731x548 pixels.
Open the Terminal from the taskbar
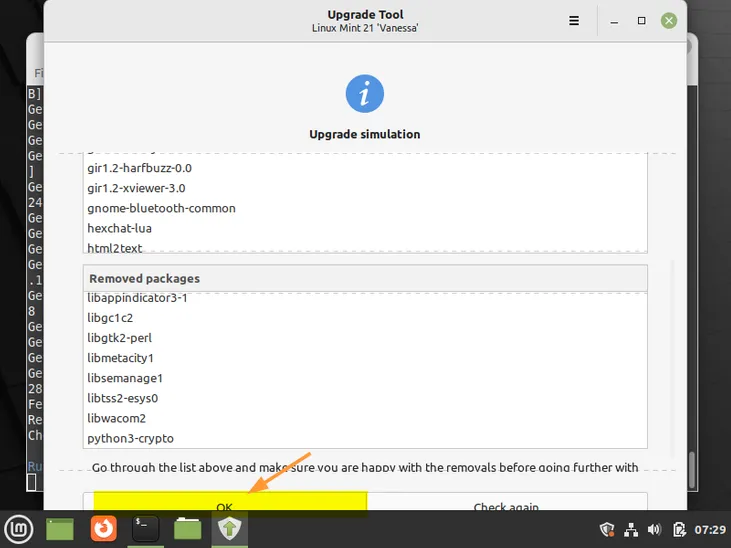pos(146,528)
